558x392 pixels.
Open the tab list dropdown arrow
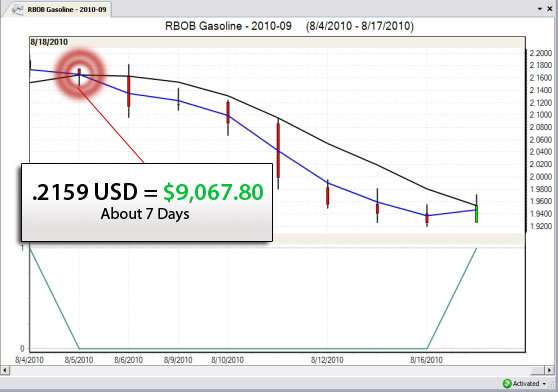540,9
